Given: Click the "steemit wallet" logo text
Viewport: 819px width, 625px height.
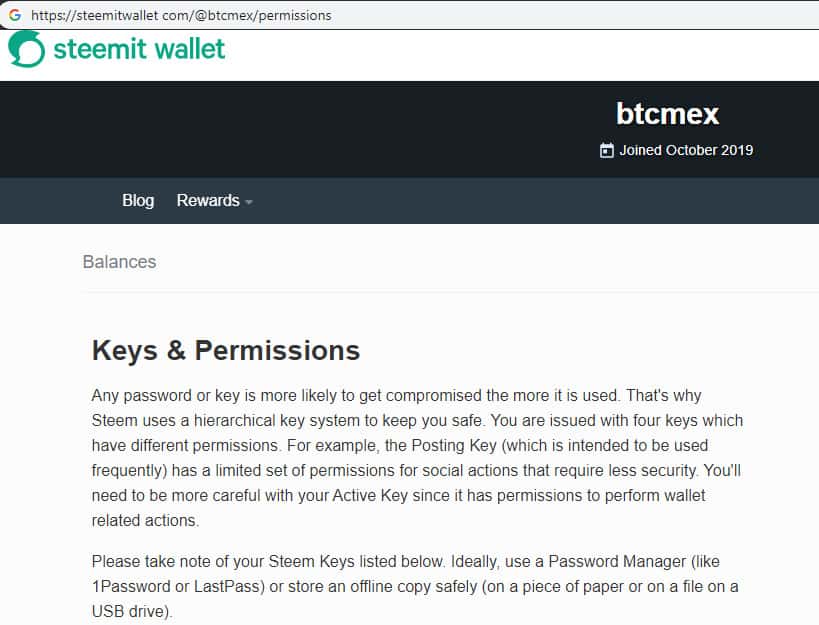Looking at the screenshot, I should (x=139, y=49).
